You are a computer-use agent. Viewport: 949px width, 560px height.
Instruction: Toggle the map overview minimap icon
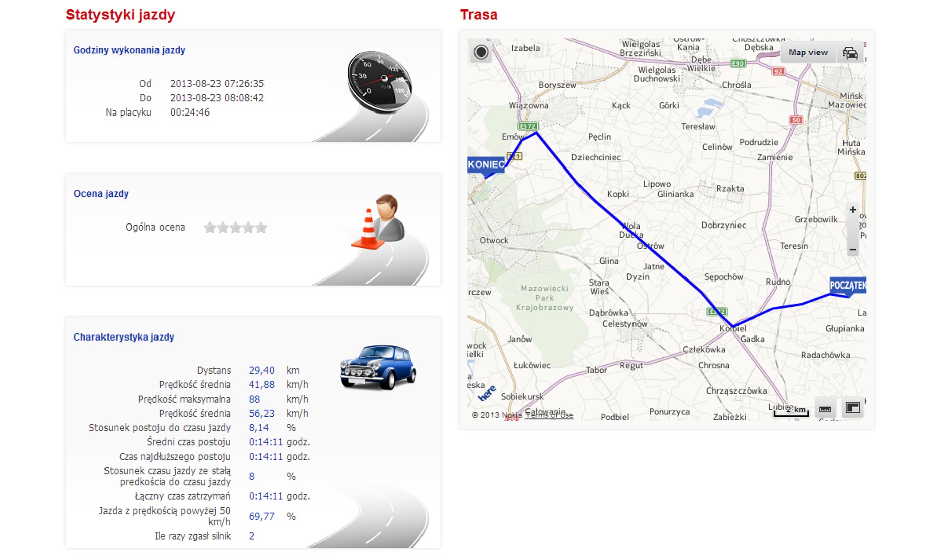[853, 408]
